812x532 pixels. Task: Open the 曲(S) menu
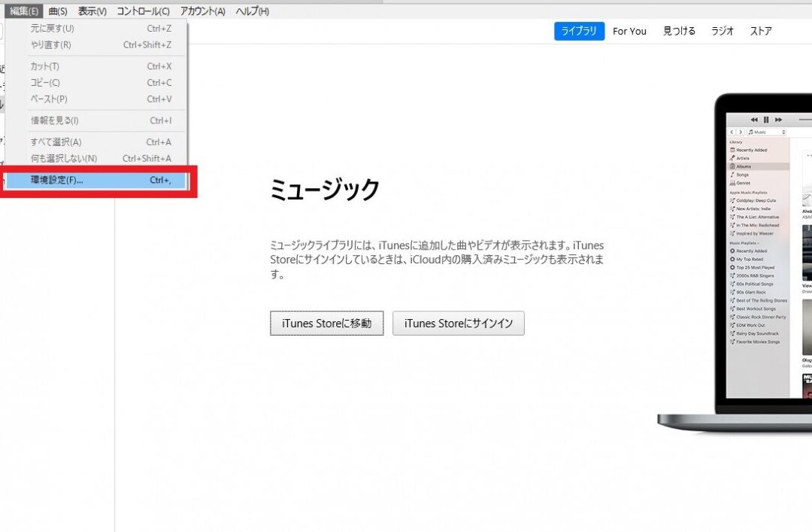pos(57,11)
